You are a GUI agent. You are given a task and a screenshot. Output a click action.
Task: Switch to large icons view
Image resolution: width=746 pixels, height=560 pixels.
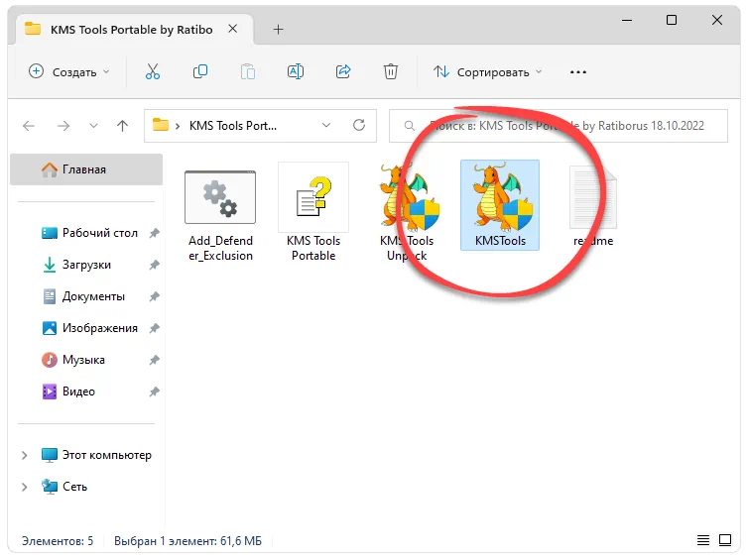point(725,540)
